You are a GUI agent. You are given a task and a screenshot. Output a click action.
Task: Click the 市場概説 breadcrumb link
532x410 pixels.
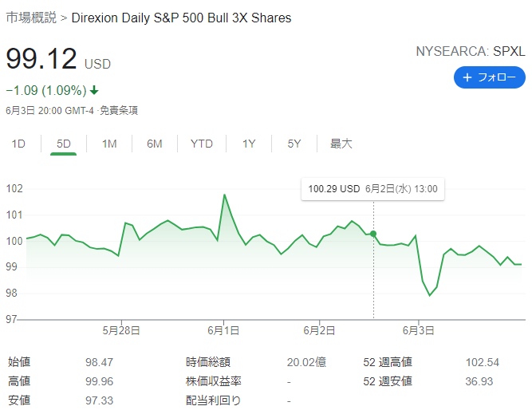click(x=31, y=18)
